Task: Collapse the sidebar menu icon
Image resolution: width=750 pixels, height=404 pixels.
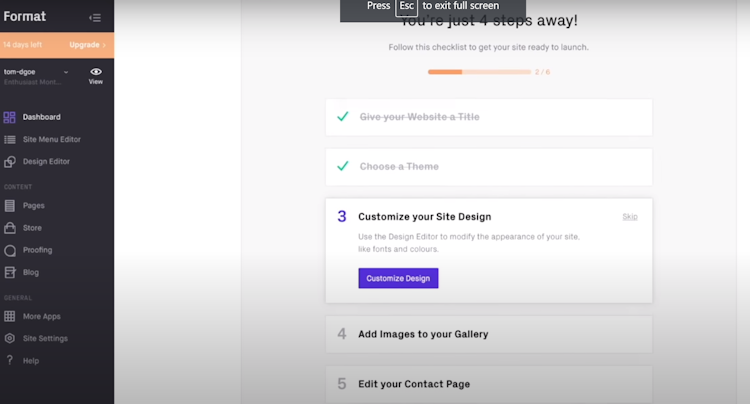Action: 95,17
